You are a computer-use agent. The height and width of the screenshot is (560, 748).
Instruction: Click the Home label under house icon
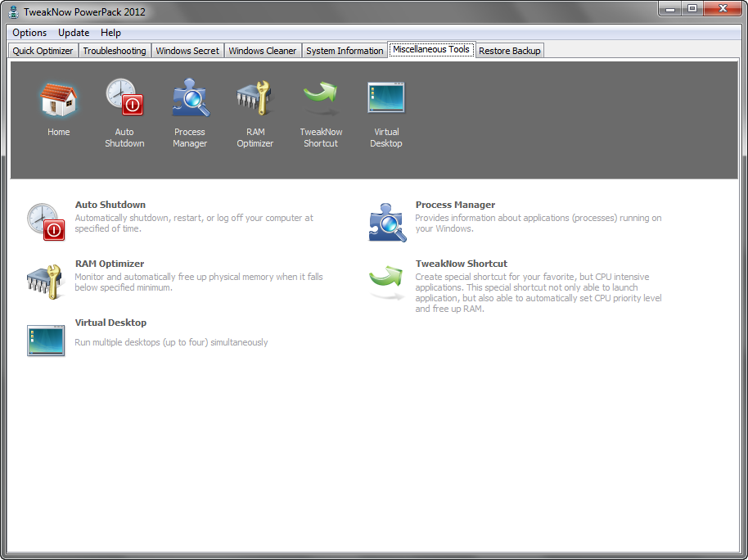point(59,132)
